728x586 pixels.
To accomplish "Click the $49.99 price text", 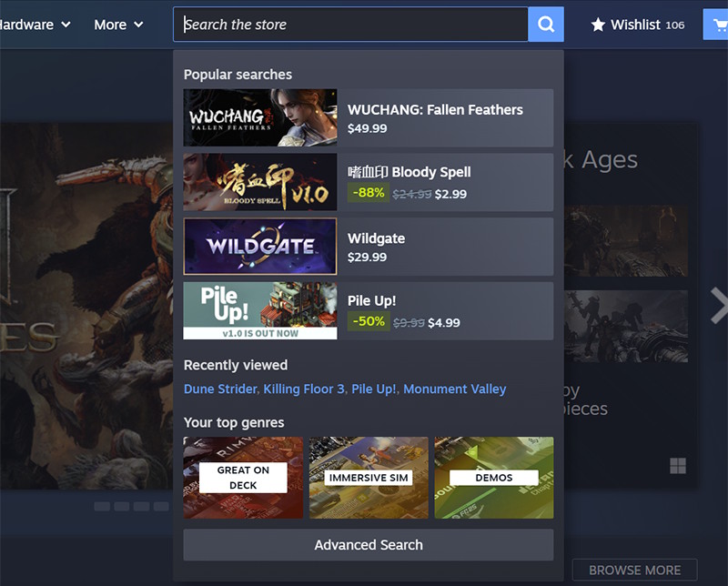I will [x=367, y=128].
